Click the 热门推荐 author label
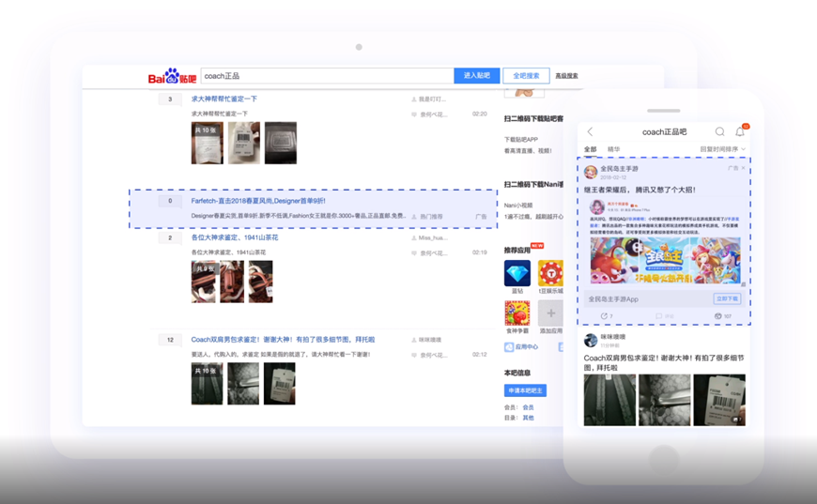The height and width of the screenshot is (504, 817). (431, 217)
